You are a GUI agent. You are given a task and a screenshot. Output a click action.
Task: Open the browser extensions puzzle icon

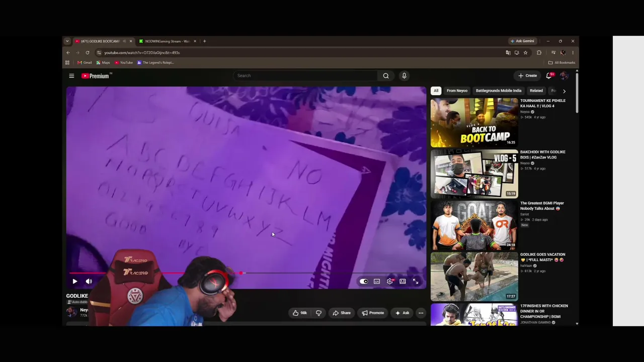pos(539,52)
